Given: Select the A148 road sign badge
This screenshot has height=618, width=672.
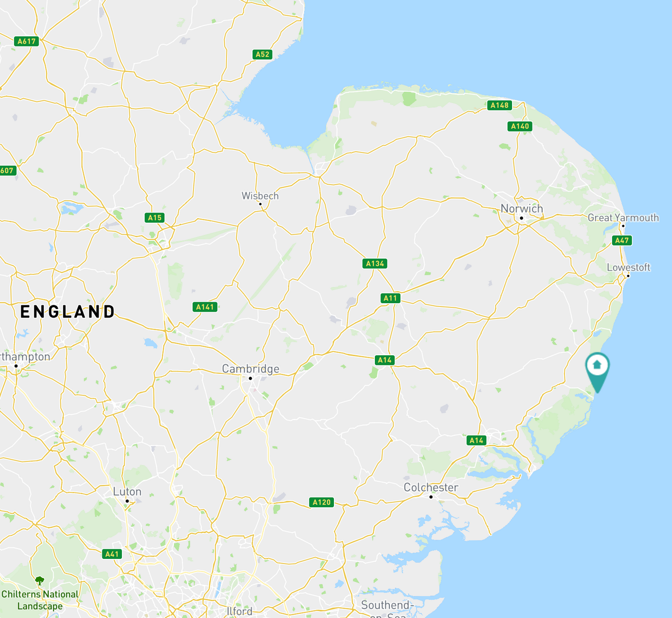Looking at the screenshot, I should coord(499,105).
